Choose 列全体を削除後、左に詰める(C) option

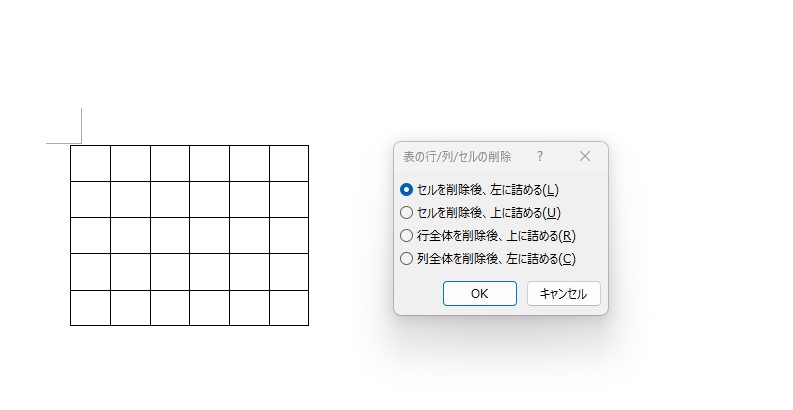pyautogui.click(x=407, y=259)
